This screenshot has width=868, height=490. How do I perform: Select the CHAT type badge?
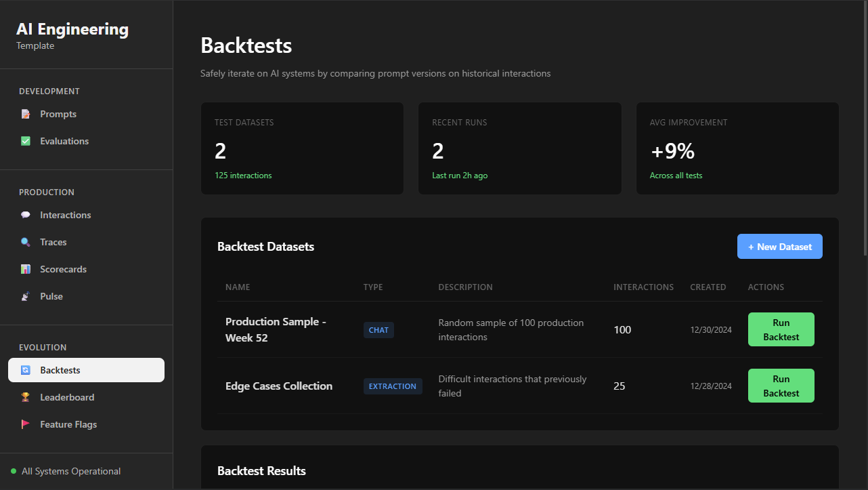tap(378, 330)
